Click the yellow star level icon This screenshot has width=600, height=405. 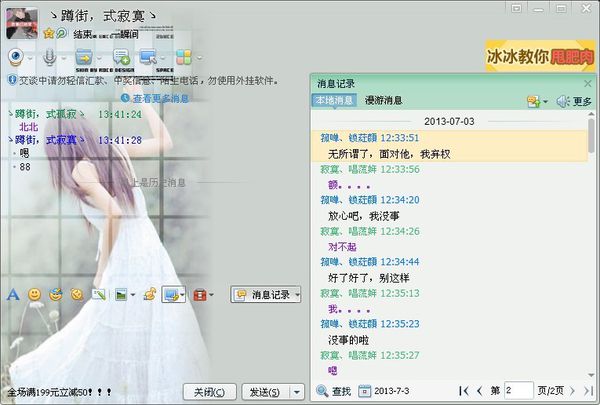[49, 33]
